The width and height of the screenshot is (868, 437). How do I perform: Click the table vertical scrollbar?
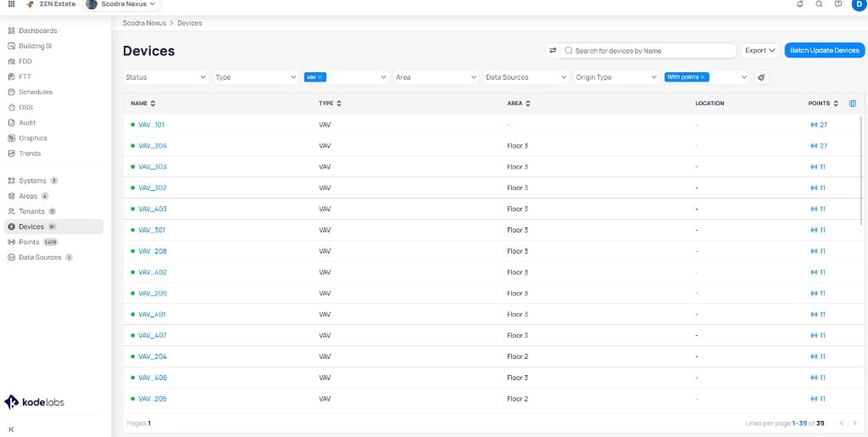(x=862, y=170)
